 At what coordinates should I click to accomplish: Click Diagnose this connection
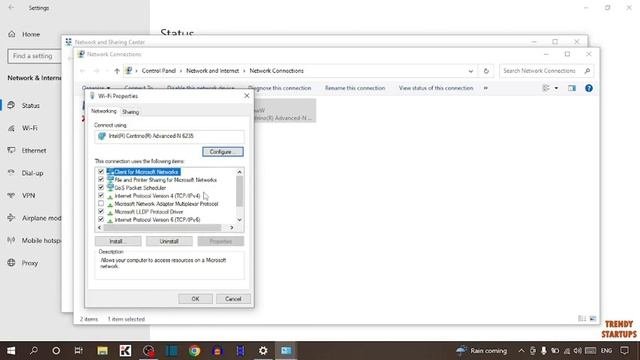[x=280, y=88]
